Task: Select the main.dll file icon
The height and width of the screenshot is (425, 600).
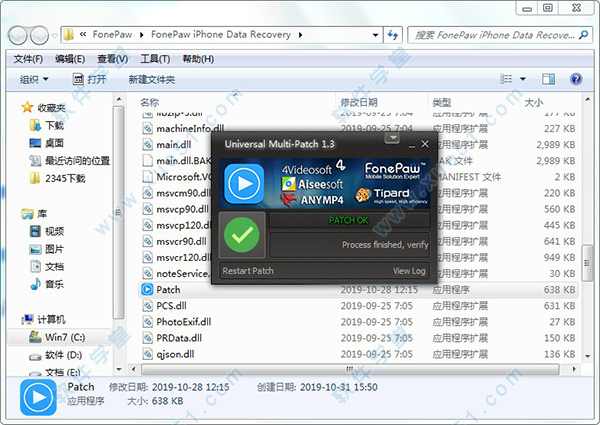Action: pyautogui.click(x=147, y=145)
